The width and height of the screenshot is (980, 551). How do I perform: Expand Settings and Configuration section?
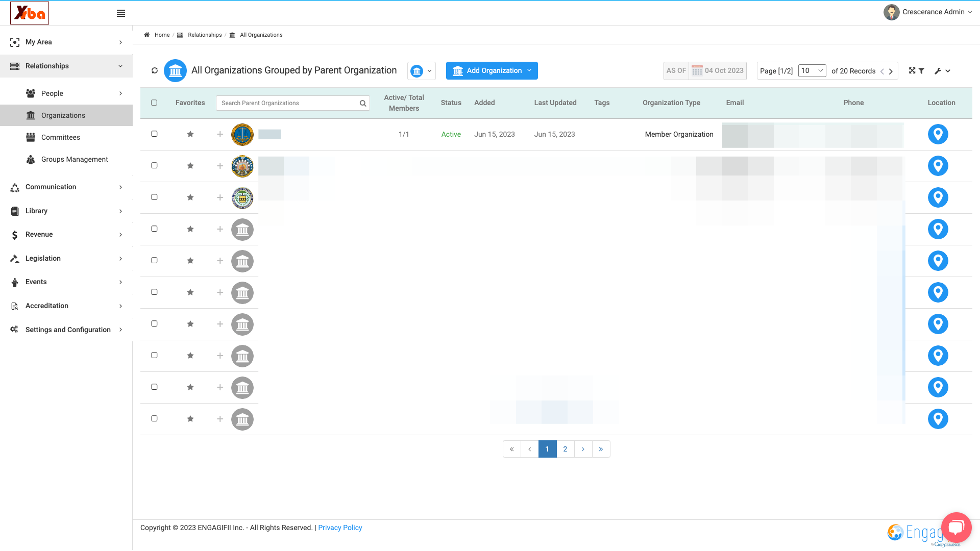point(66,330)
